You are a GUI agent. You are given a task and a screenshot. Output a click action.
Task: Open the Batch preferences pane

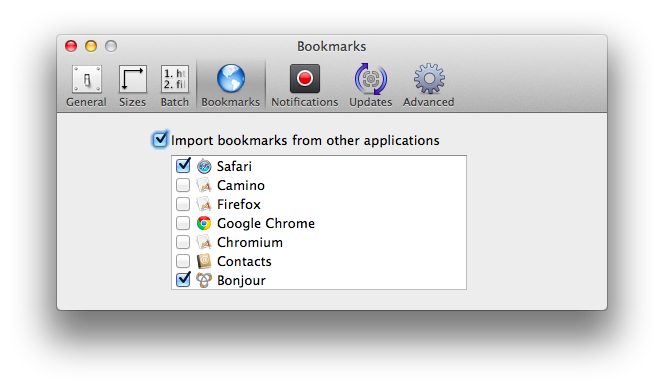tap(174, 86)
